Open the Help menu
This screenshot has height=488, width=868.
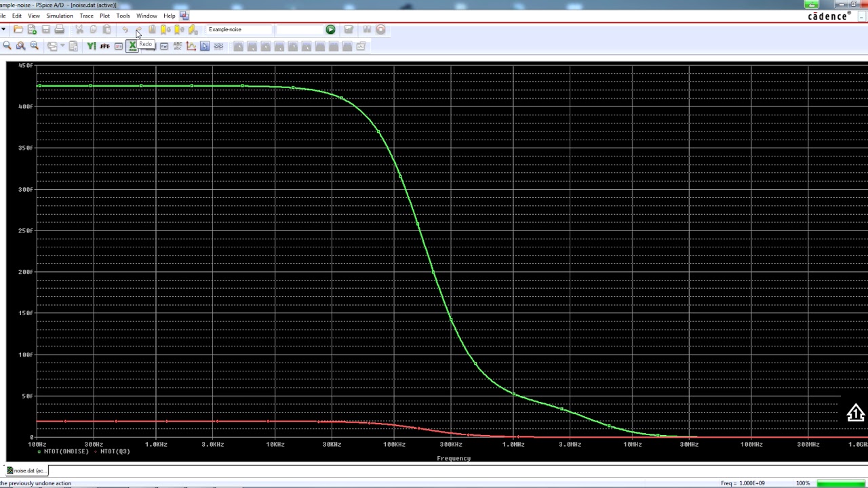click(x=169, y=16)
